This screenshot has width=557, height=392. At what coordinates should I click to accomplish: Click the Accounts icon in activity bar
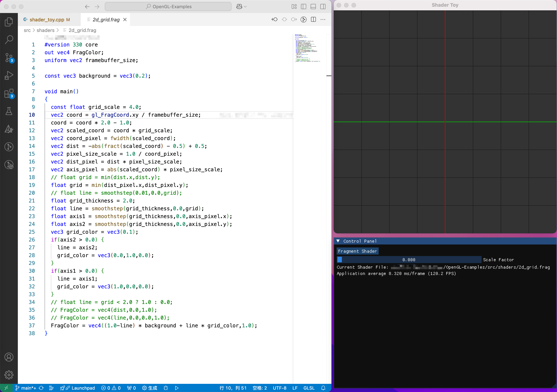click(x=9, y=357)
